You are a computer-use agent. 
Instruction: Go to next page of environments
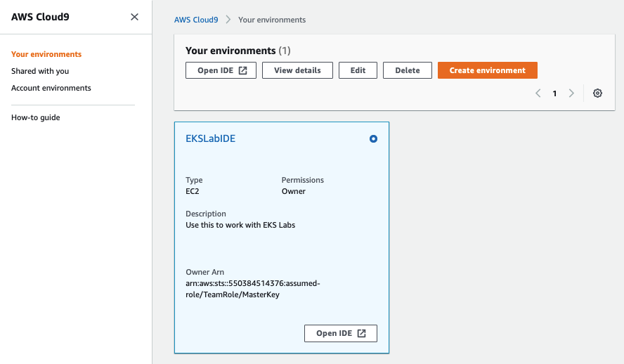click(571, 93)
